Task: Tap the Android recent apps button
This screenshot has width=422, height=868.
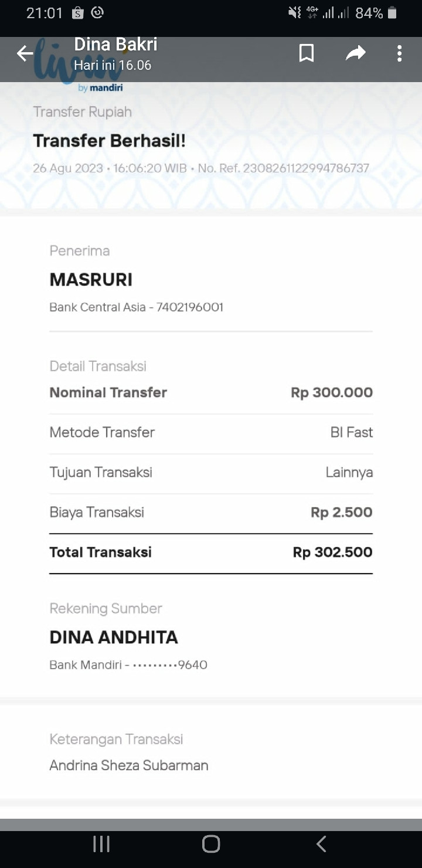Action: tap(101, 844)
